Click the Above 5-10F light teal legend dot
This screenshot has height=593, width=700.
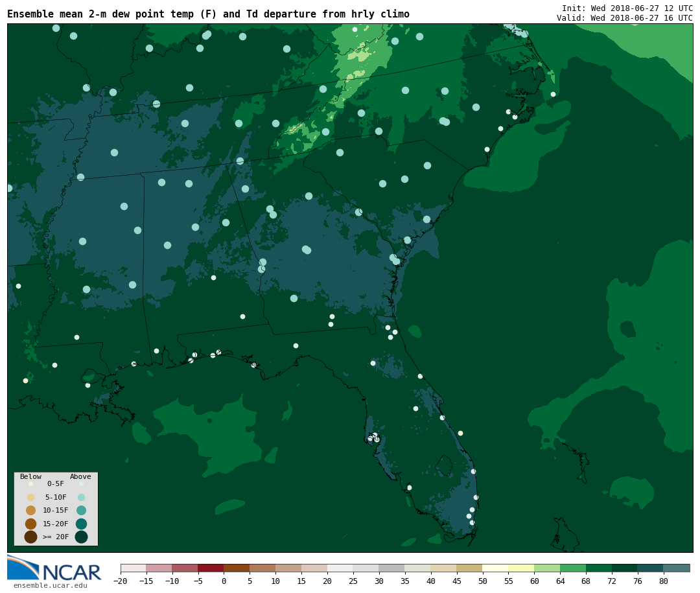pos(81,497)
